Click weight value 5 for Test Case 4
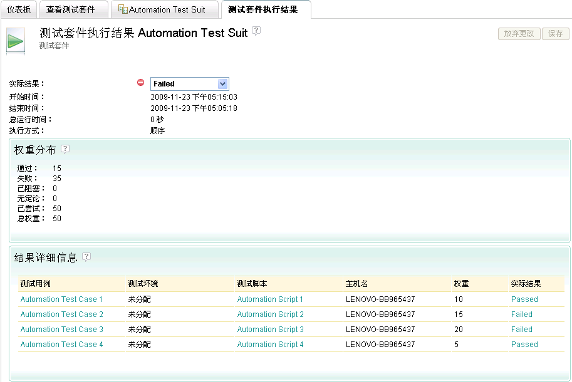This screenshot has width=572, height=382. 456,344
